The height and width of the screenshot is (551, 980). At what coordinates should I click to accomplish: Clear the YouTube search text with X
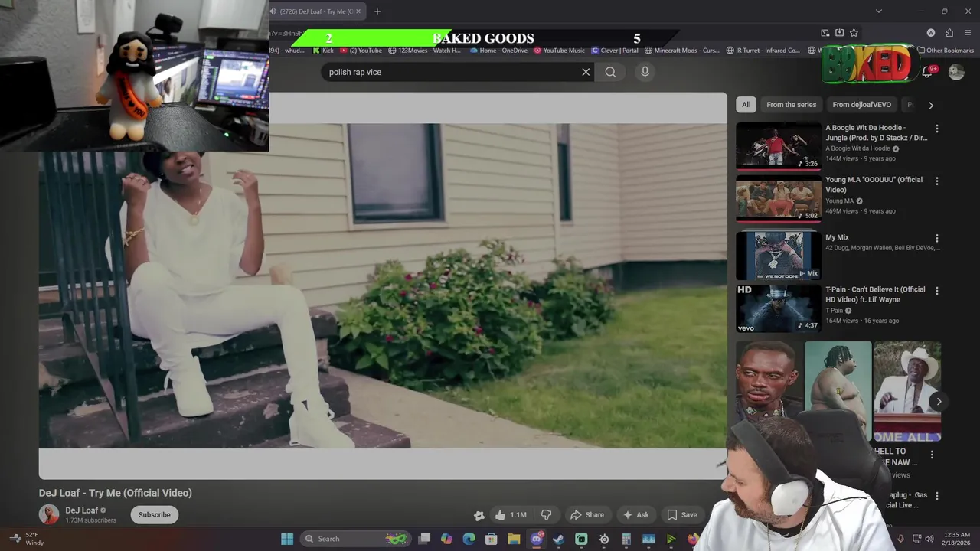coord(586,72)
